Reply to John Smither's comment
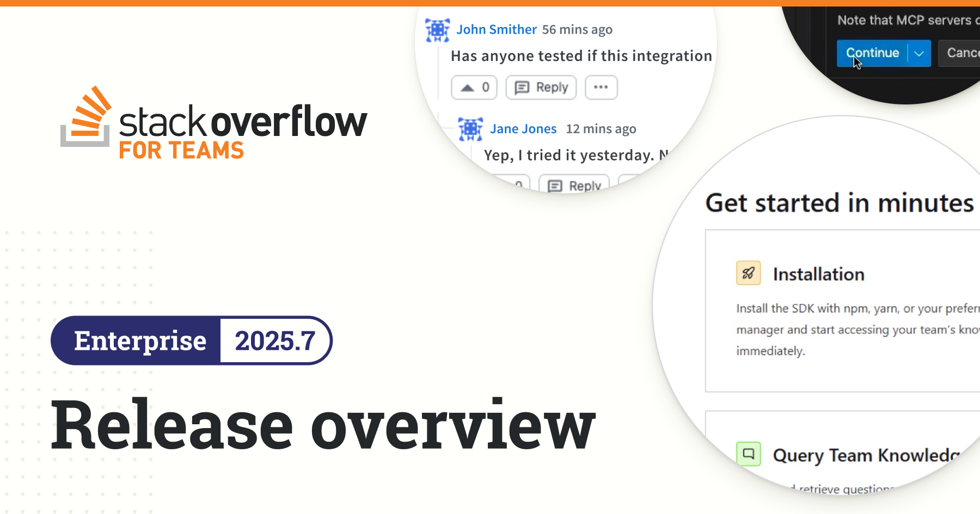Viewport: 980px width, 514px height. click(x=541, y=88)
